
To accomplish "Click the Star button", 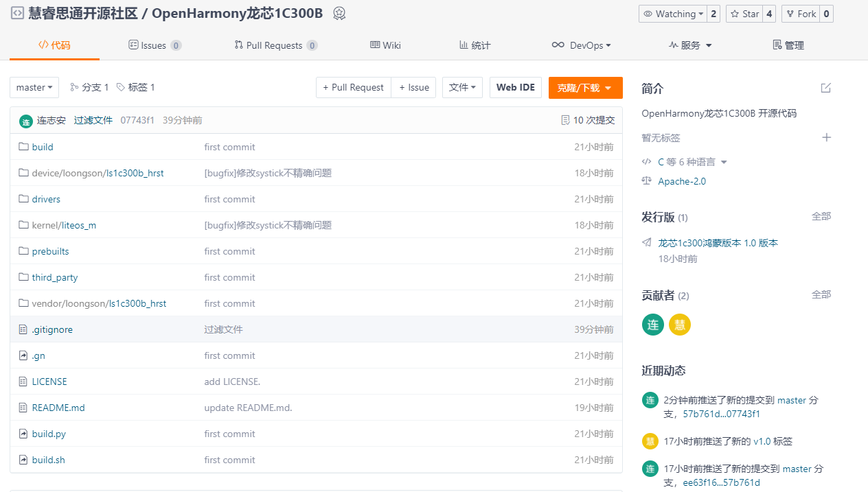I will pos(744,14).
